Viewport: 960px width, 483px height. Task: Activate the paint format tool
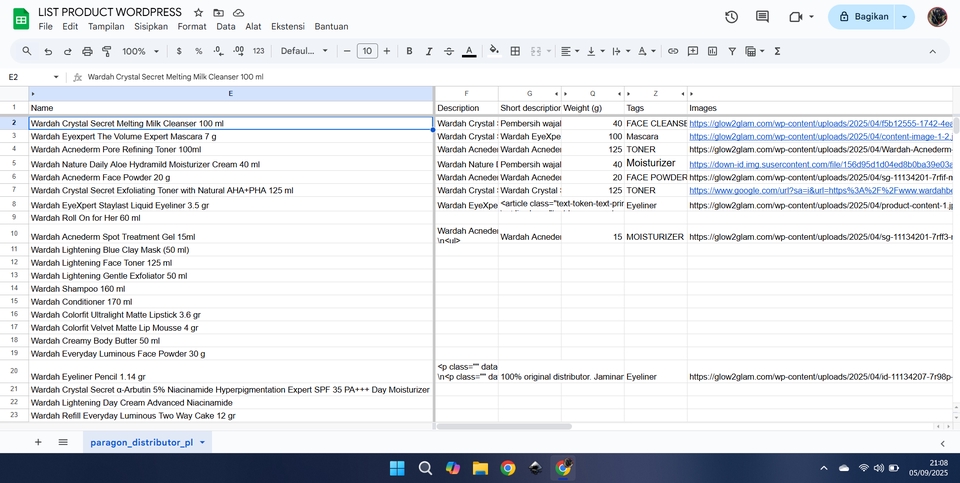click(x=107, y=51)
